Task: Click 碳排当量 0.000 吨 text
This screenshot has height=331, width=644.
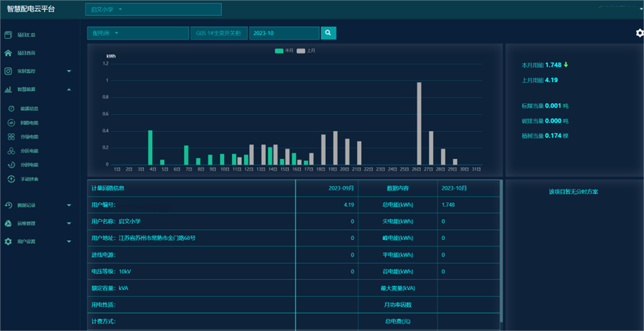Action: tap(545, 121)
